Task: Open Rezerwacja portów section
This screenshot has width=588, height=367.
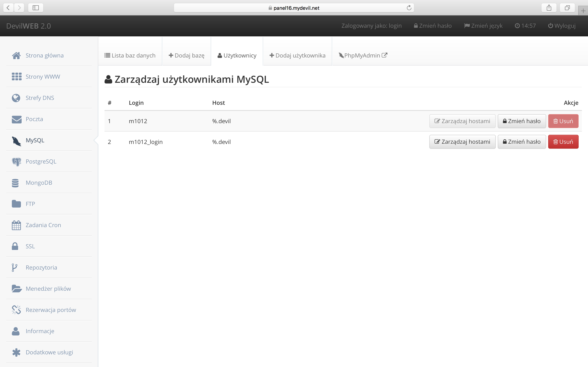Action: tap(51, 310)
